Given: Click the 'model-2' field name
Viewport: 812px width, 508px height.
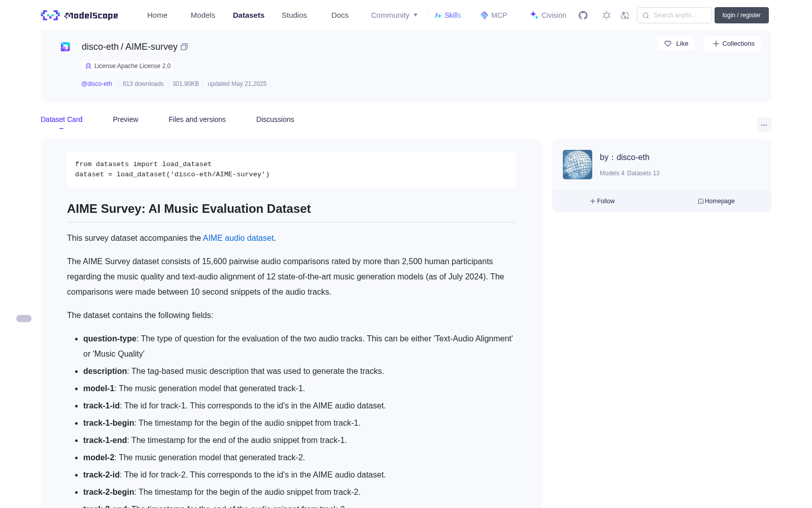Looking at the screenshot, I should (x=99, y=457).
